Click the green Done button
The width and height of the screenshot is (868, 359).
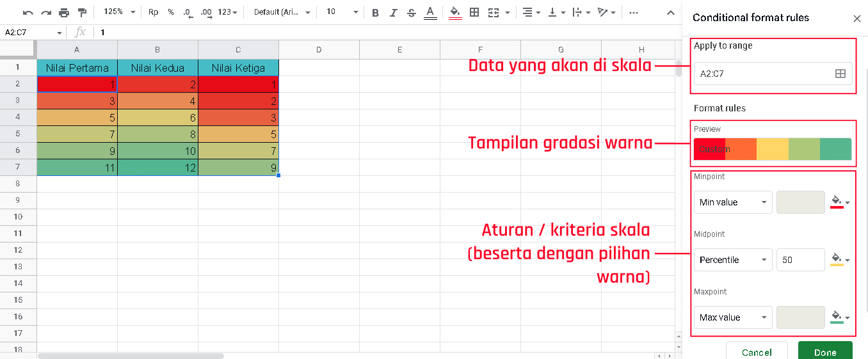point(825,352)
